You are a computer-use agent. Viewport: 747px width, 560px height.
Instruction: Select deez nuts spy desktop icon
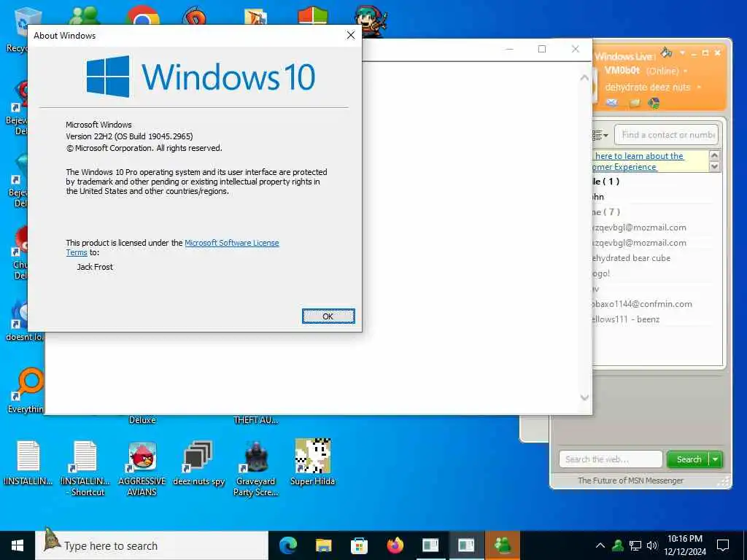pos(198,463)
